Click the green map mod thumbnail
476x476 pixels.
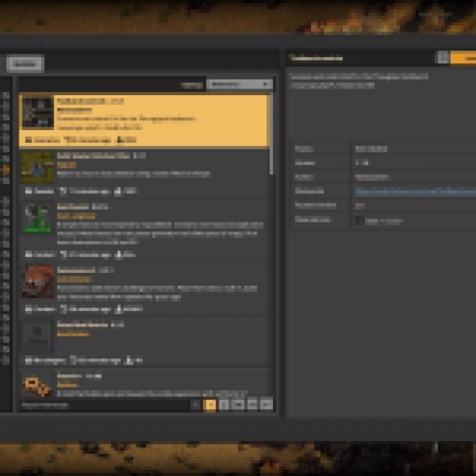[x=37, y=167]
